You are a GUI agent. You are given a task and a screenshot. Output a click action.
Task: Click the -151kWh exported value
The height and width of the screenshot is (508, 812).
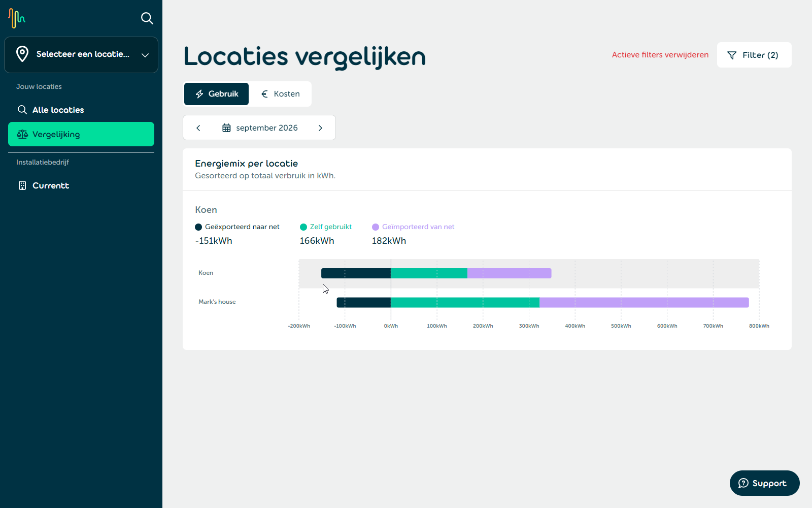tap(214, 241)
